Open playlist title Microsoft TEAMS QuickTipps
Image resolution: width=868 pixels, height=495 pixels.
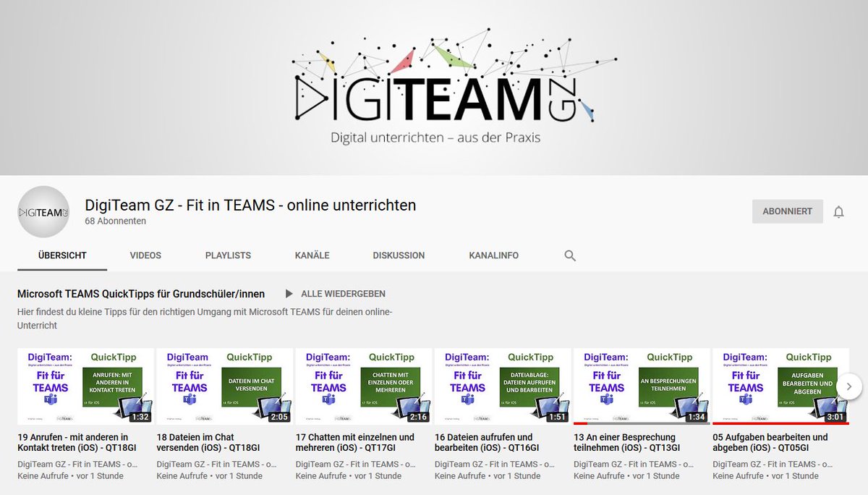point(141,294)
